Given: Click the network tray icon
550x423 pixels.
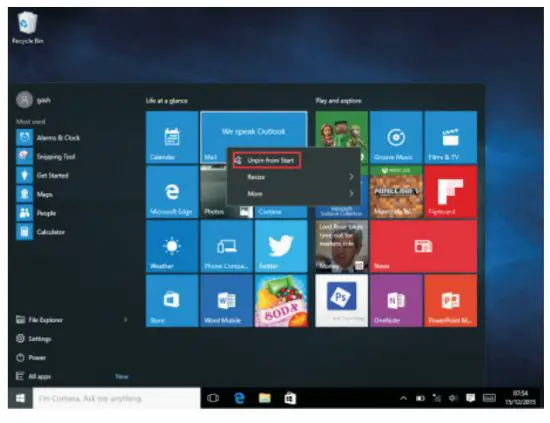Looking at the screenshot, I should pyautogui.click(x=437, y=398).
